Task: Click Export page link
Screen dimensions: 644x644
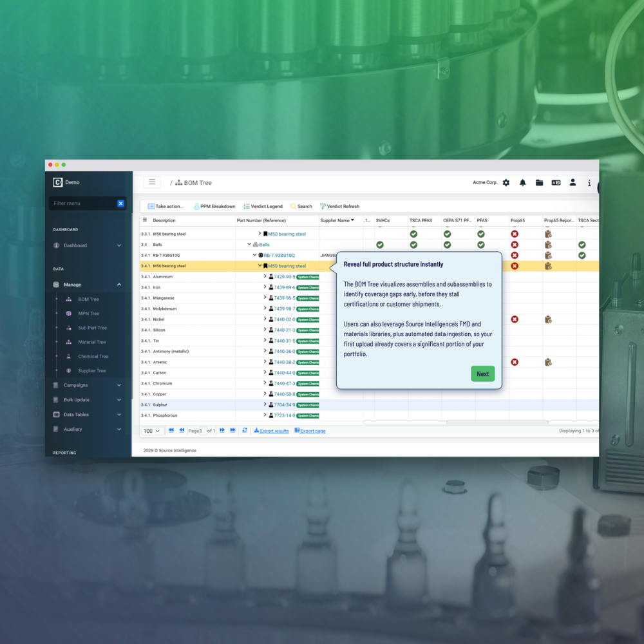Action: [x=310, y=431]
